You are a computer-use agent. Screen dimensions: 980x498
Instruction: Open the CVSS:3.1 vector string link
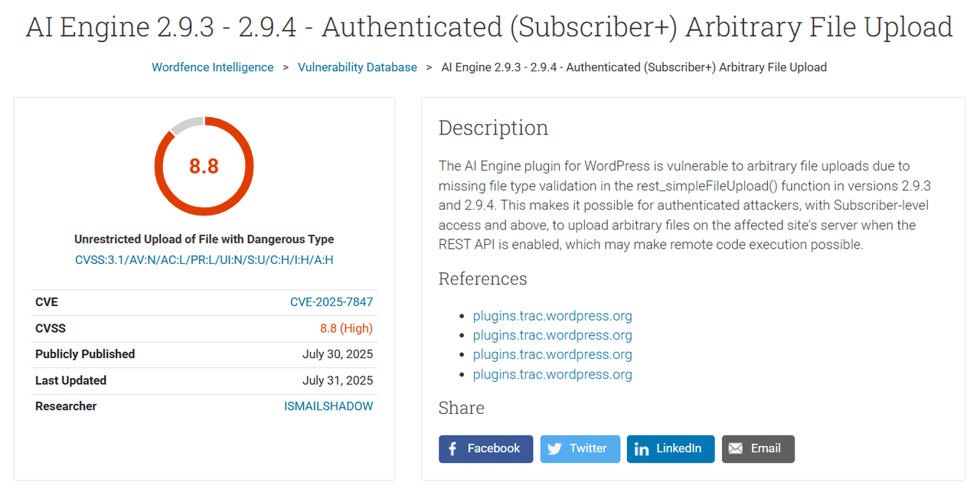pyautogui.click(x=204, y=260)
